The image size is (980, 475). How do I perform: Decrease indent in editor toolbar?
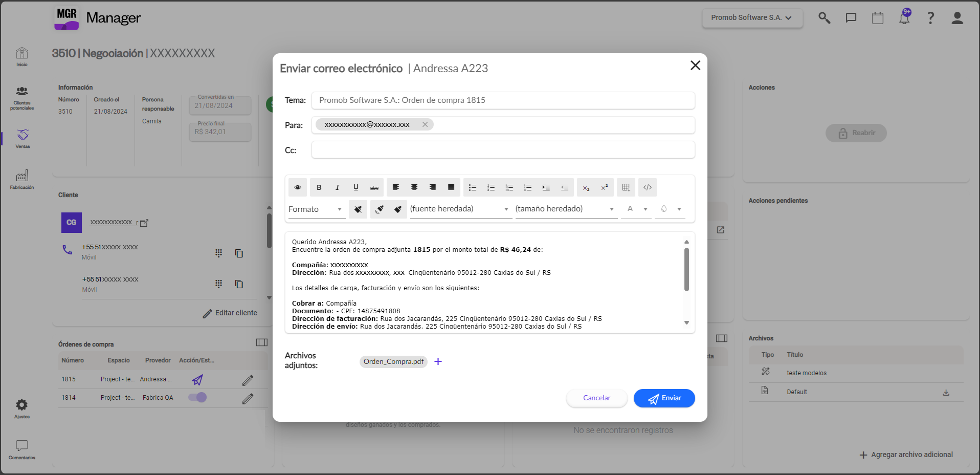pos(565,187)
